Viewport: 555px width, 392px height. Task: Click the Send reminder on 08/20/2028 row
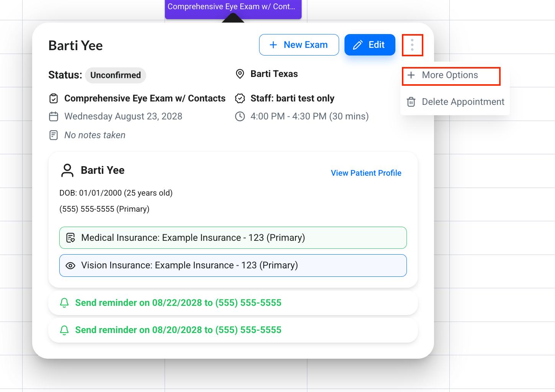pyautogui.click(x=233, y=330)
